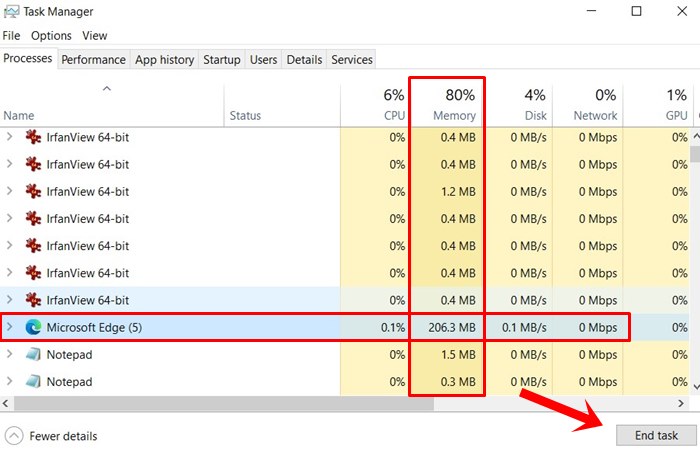Click the 0.1% CPU value for Edge

point(393,327)
